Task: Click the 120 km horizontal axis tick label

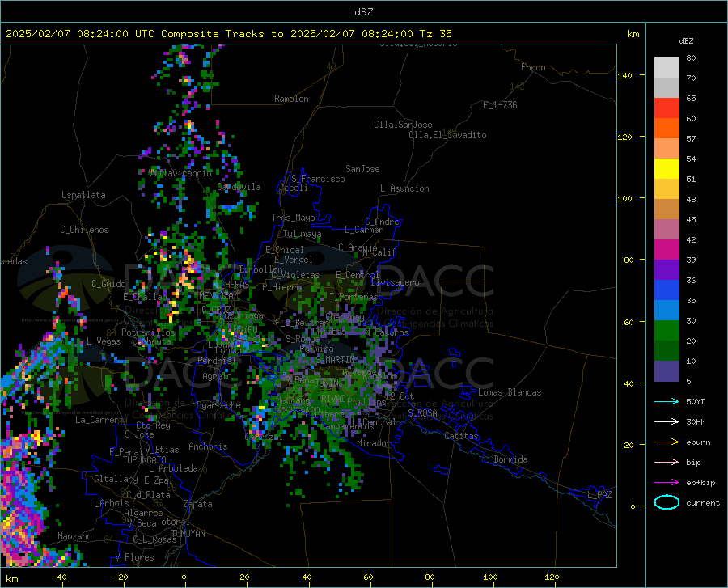Action: (552, 577)
